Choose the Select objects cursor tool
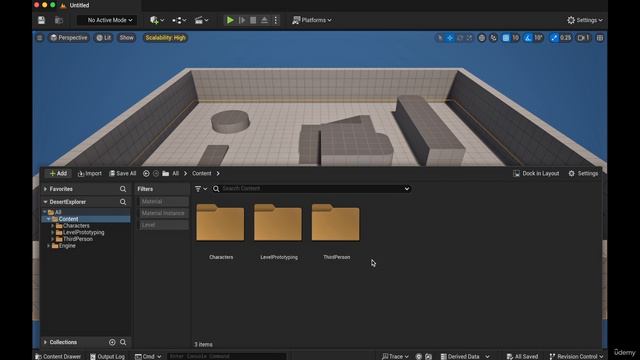This screenshot has width=640, height=360. [440, 38]
